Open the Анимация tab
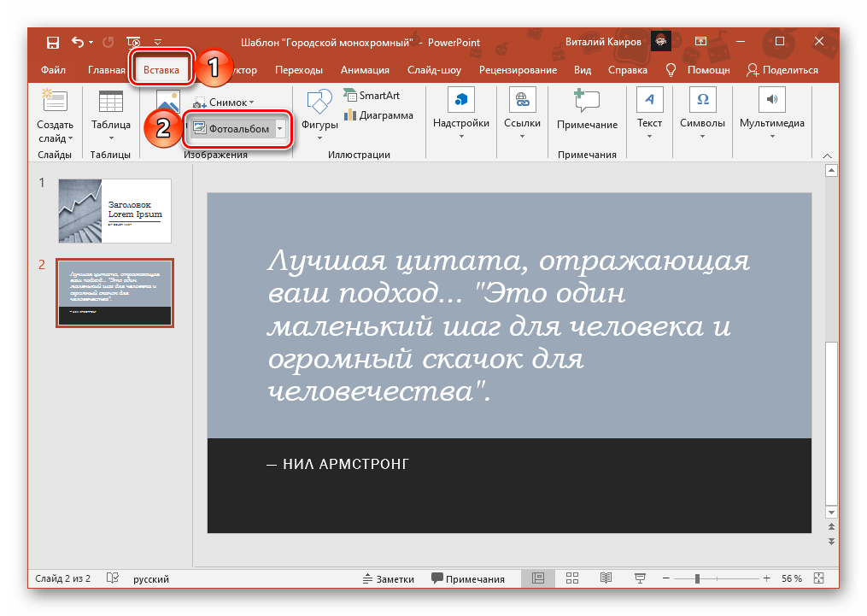This screenshot has height=616, width=867. [x=365, y=70]
